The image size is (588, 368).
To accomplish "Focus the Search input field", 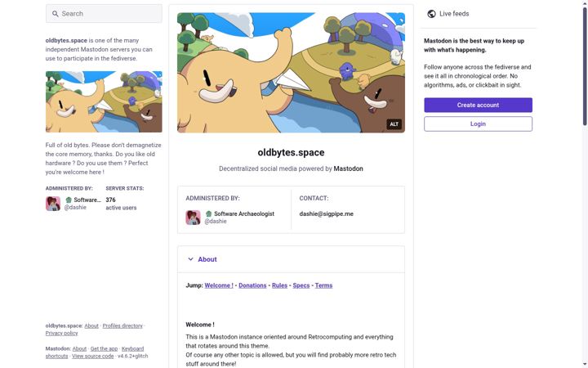I will click(x=104, y=14).
